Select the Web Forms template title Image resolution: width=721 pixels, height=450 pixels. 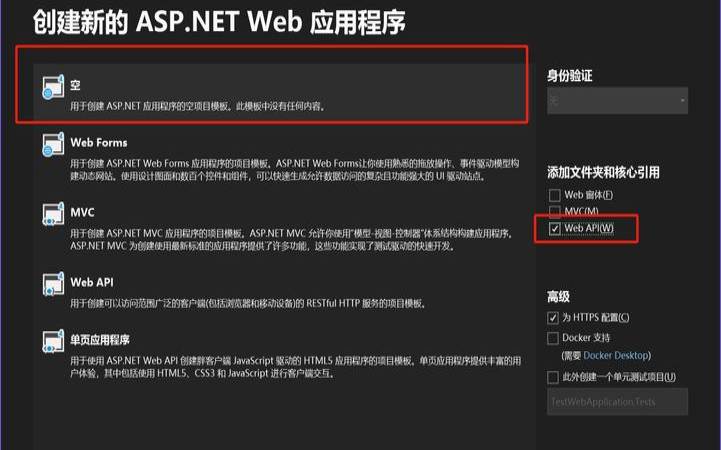[99, 142]
